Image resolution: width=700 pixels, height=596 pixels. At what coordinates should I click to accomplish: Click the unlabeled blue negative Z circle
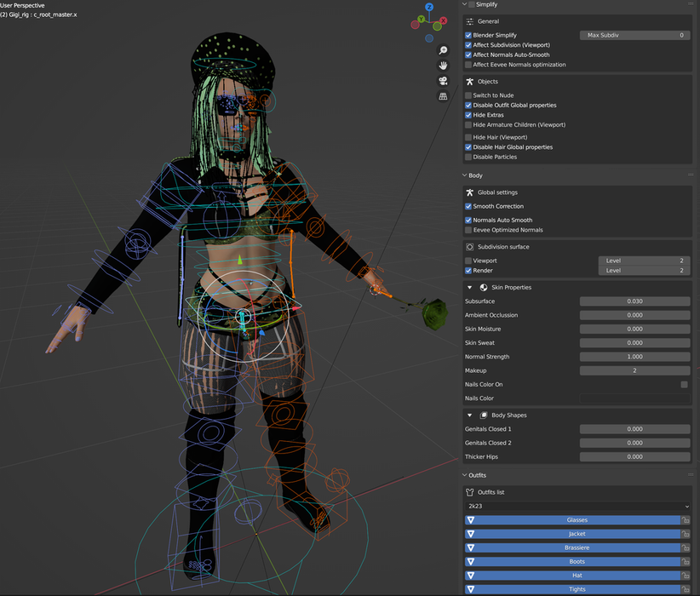pyautogui.click(x=429, y=38)
